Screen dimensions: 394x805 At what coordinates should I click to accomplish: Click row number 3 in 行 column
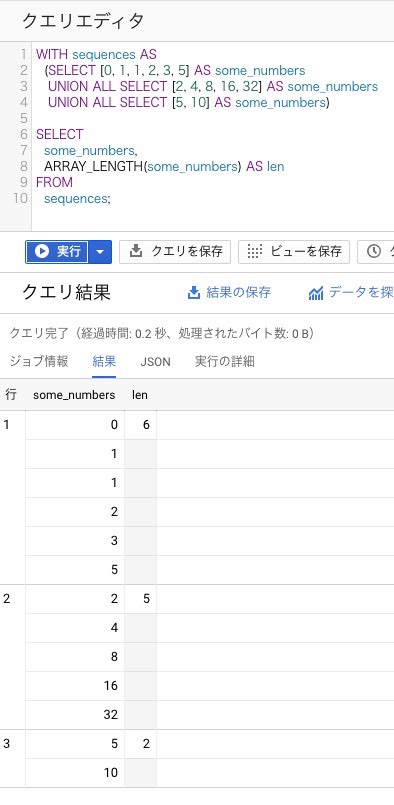tap(6, 743)
